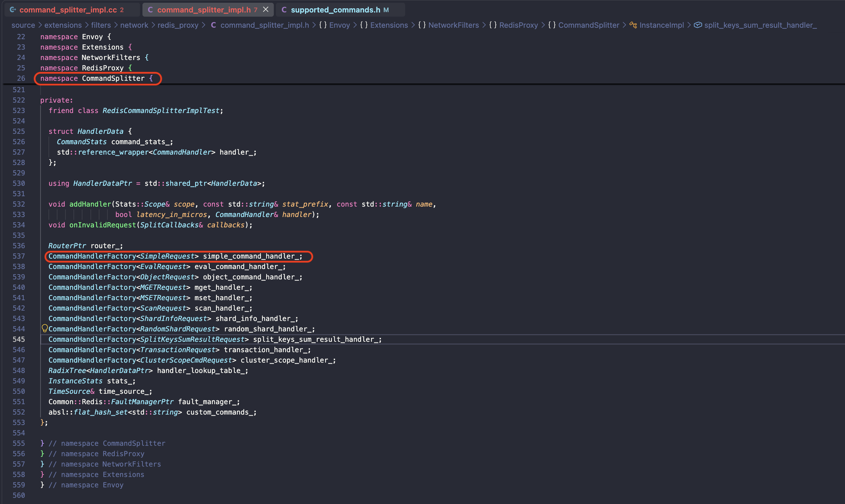Open the 'filters' breadcrumb segment
The image size is (845, 504).
coord(101,25)
